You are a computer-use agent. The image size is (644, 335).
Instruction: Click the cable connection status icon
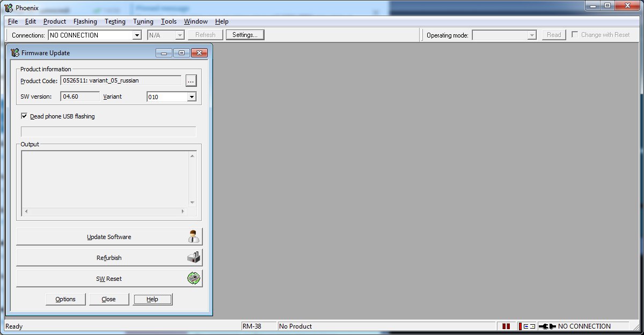pyautogui.click(x=547, y=326)
